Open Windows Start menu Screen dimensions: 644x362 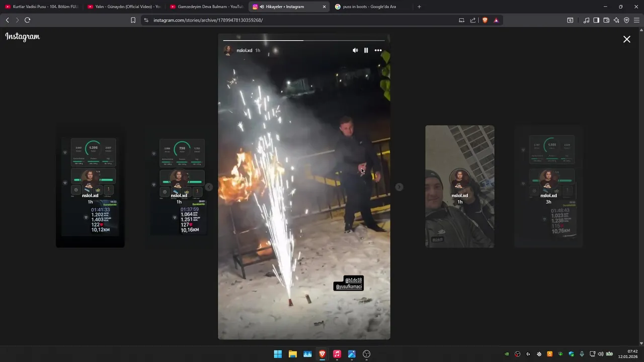(278, 354)
